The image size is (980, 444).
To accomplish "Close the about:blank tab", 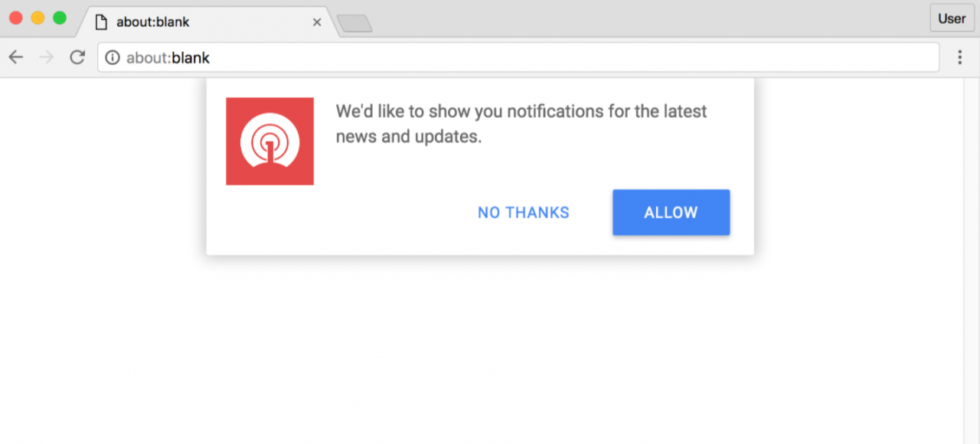I will click(317, 22).
